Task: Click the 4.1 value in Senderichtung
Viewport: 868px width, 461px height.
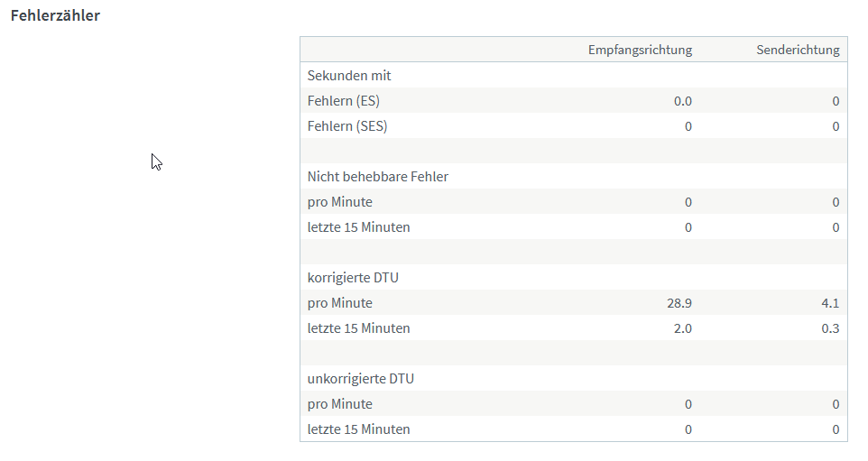Action: pyautogui.click(x=830, y=303)
